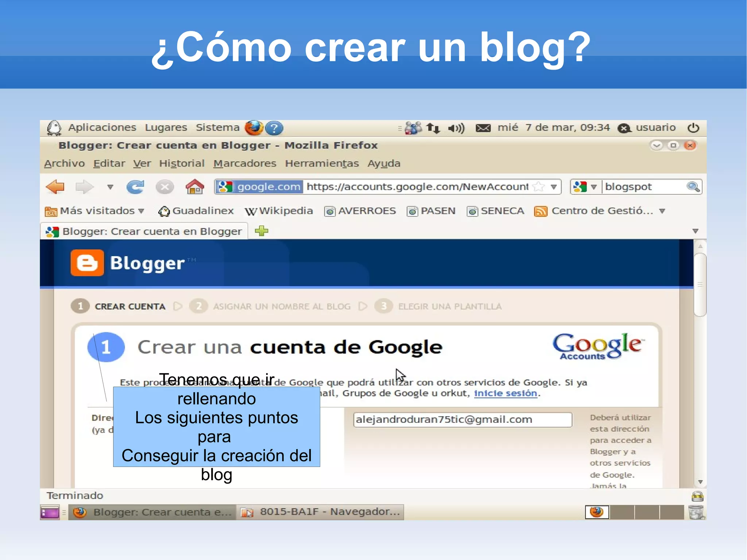Open the PASEN bookmark

[x=431, y=211]
